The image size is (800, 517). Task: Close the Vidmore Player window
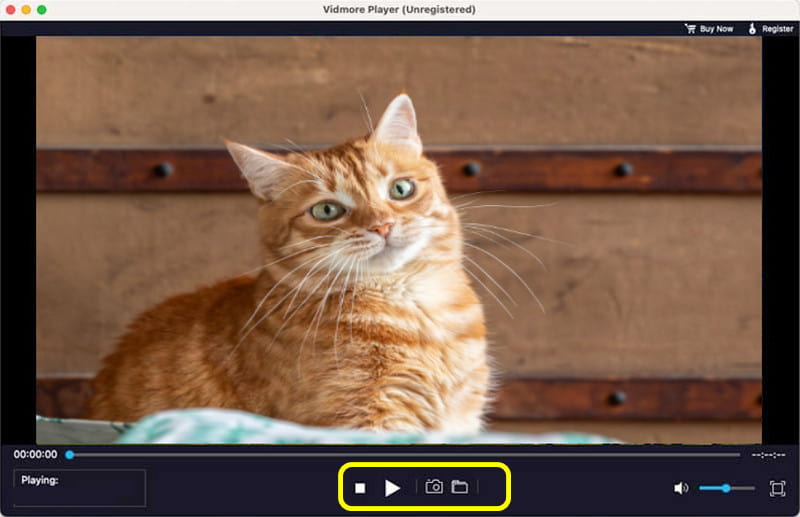pyautogui.click(x=10, y=9)
